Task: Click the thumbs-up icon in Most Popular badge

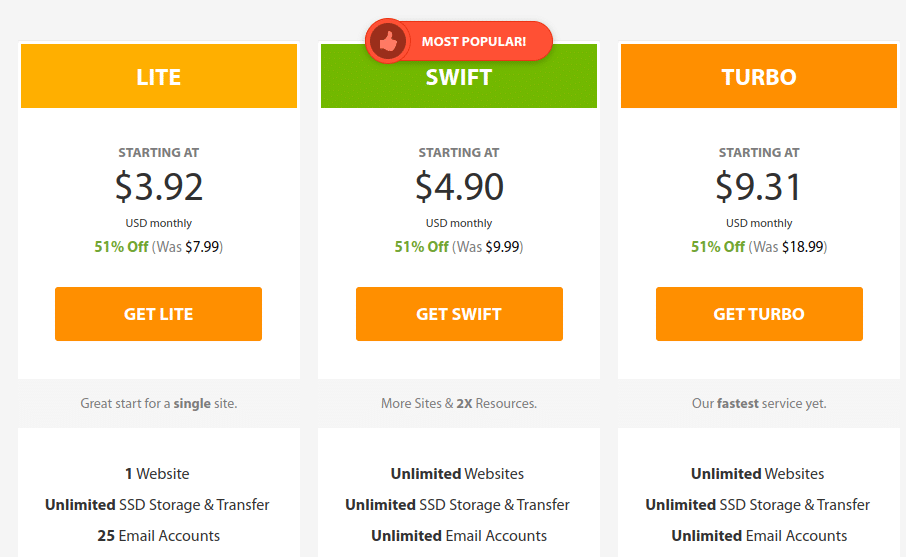Action: (388, 41)
